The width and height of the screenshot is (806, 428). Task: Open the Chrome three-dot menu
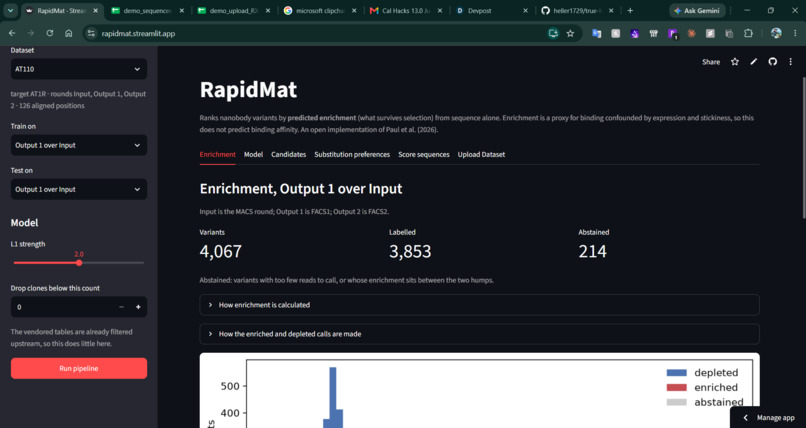pyautogui.click(x=795, y=33)
